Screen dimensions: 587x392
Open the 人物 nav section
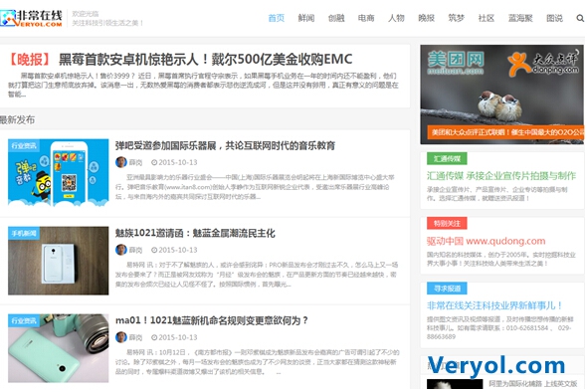click(396, 18)
